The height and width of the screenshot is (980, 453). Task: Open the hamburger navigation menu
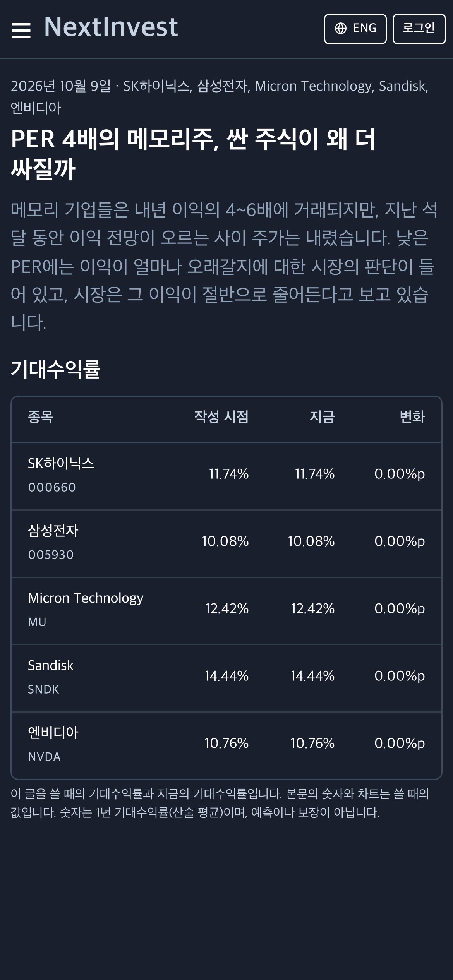pos(21,30)
